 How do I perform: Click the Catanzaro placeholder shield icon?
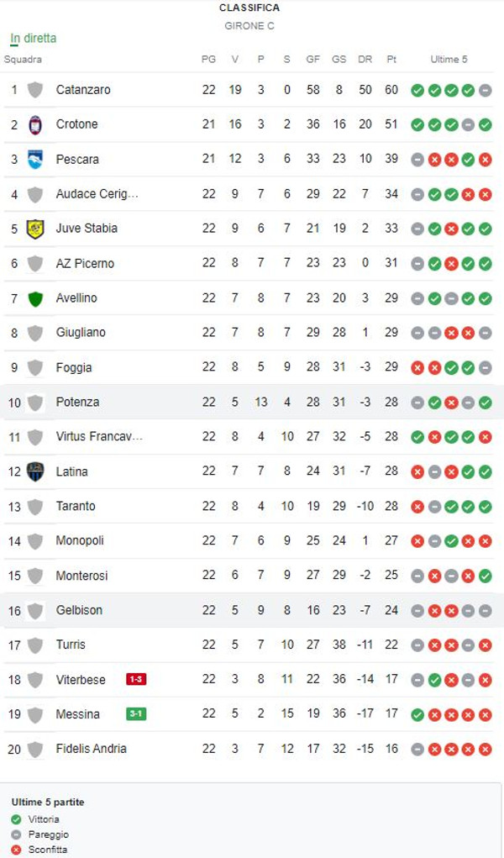pyautogui.click(x=35, y=90)
